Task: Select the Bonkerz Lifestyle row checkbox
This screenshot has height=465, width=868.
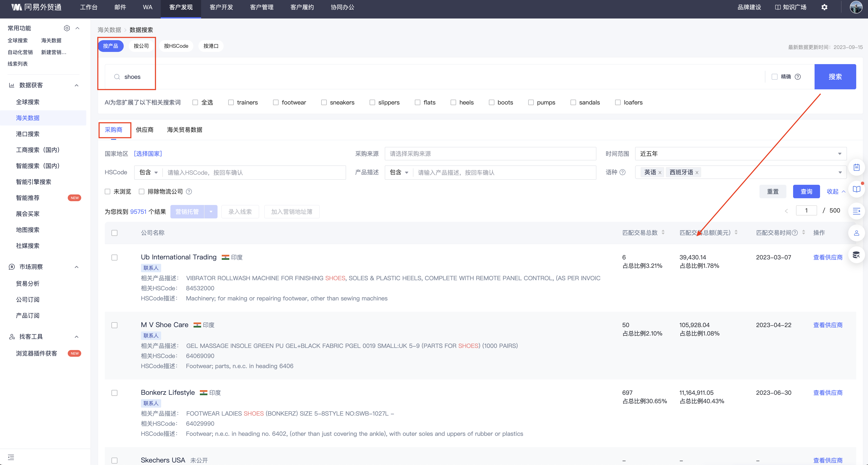Action: tap(115, 393)
